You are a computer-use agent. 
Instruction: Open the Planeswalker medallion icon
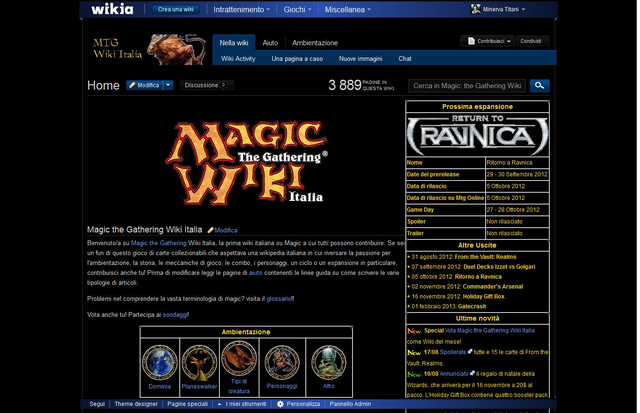tap(200, 362)
